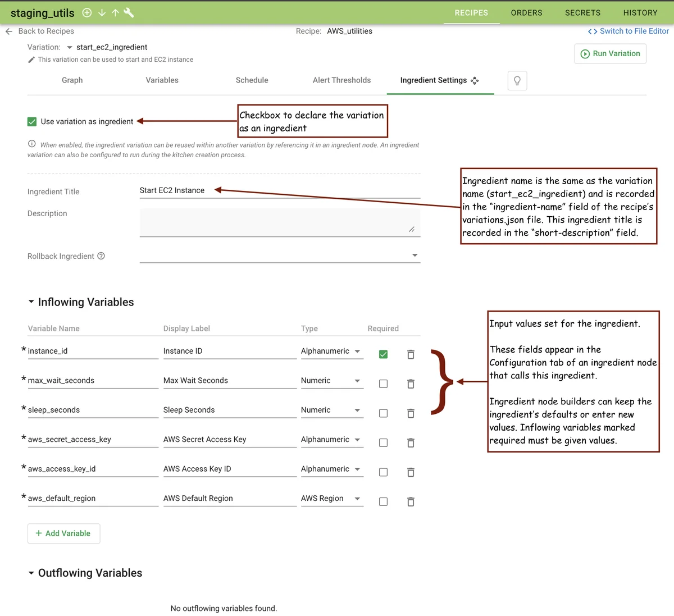The image size is (674, 616).
Task: Delete the aws_default_region variable row
Action: click(411, 501)
